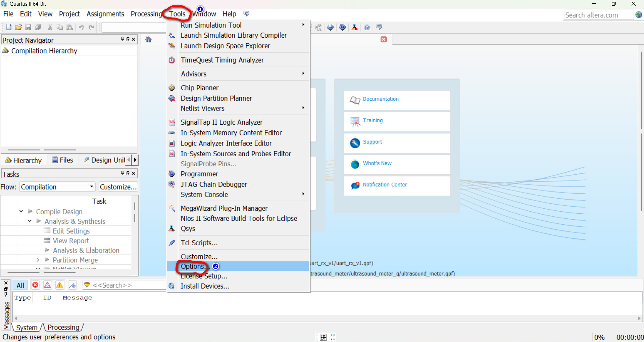644x342 pixels.
Task: Collapse the Analysis & Synthesis task
Action: pyautogui.click(x=30, y=221)
